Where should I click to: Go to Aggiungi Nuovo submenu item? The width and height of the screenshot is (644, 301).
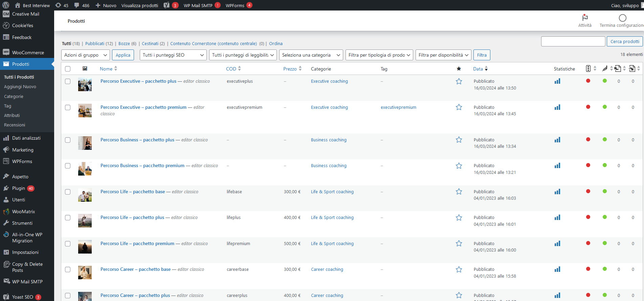20,87
